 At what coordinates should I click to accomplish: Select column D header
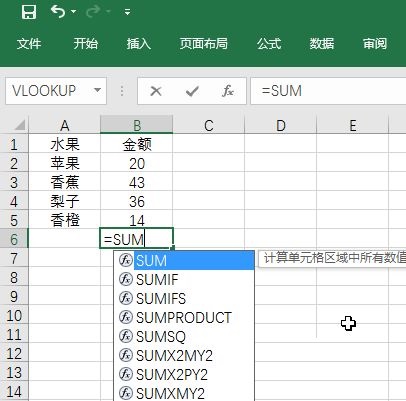coord(281,125)
